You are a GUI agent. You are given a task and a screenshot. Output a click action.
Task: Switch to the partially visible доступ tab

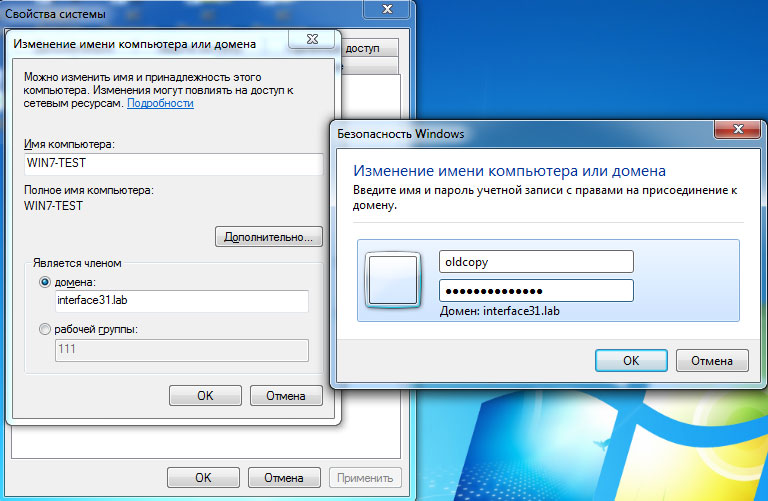[368, 48]
